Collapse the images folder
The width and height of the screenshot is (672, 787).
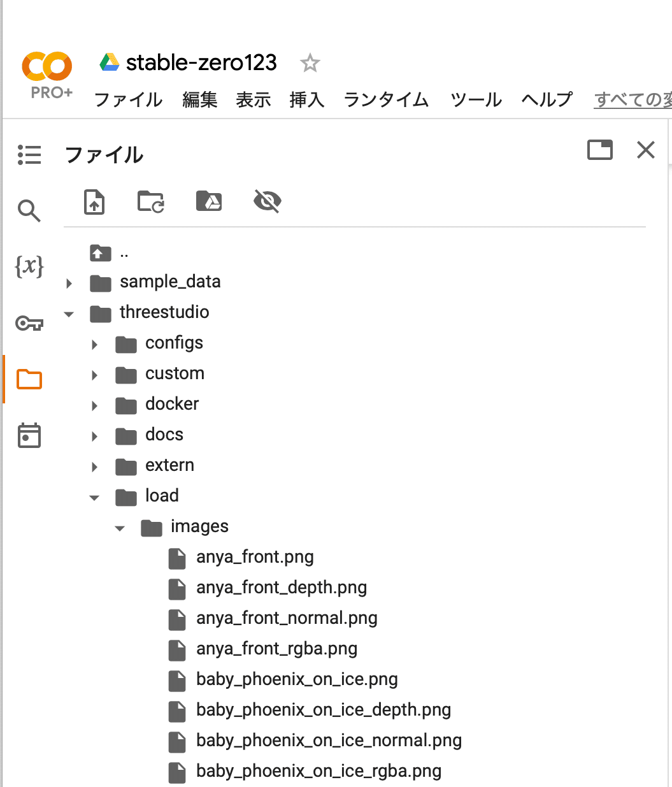point(119,528)
